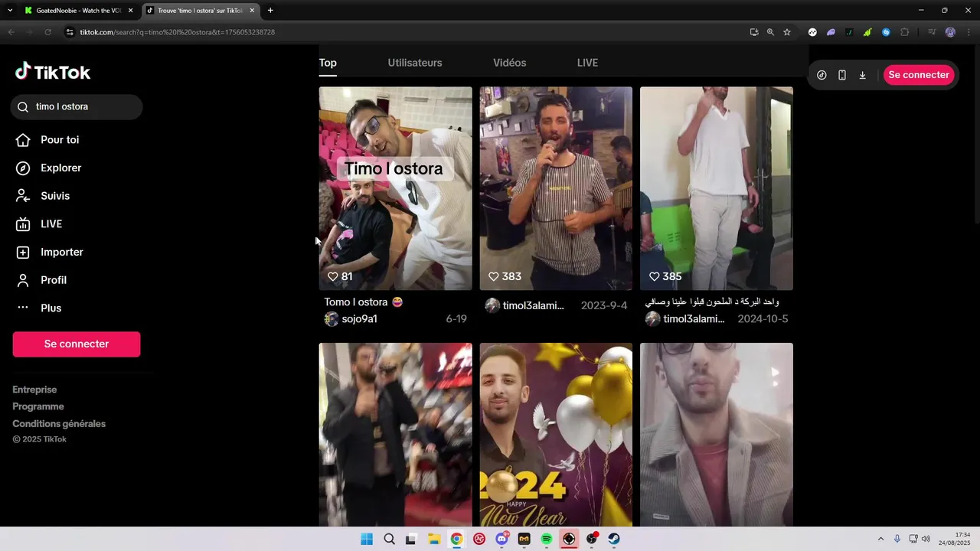Open Spotify from the taskbar
The width and height of the screenshot is (980, 551).
547,539
